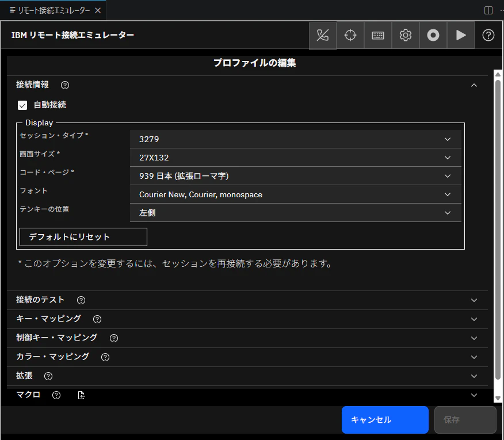
Task: Click the デフォルトにリセット button
Action: (83, 237)
